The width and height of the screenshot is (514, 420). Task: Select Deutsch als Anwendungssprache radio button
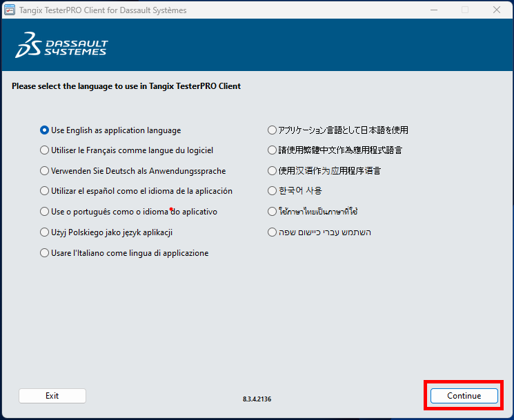(x=45, y=171)
